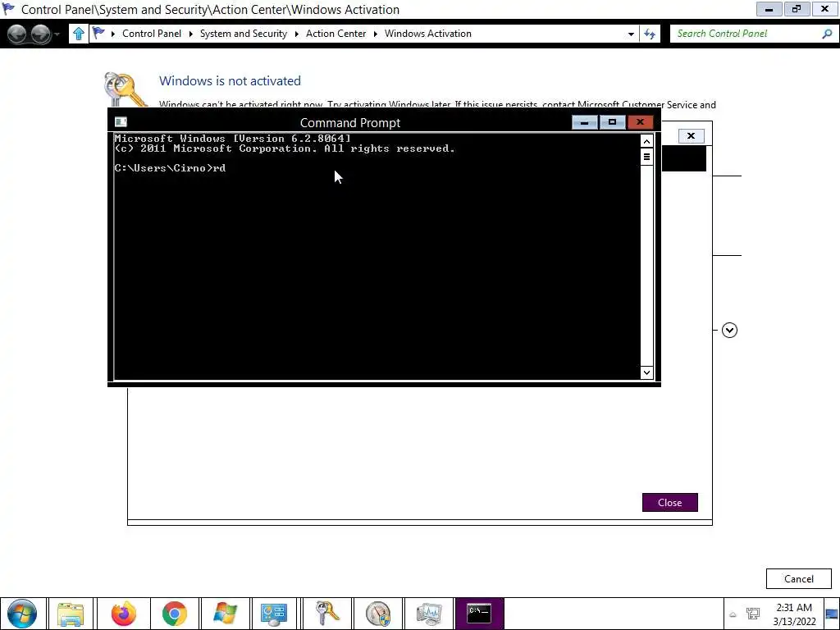Restore down the Control Panel window
Screen dimensions: 840x630
pyautogui.click(x=797, y=9)
